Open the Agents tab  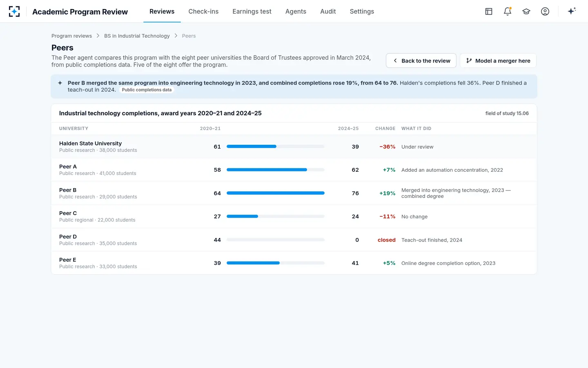[296, 11]
